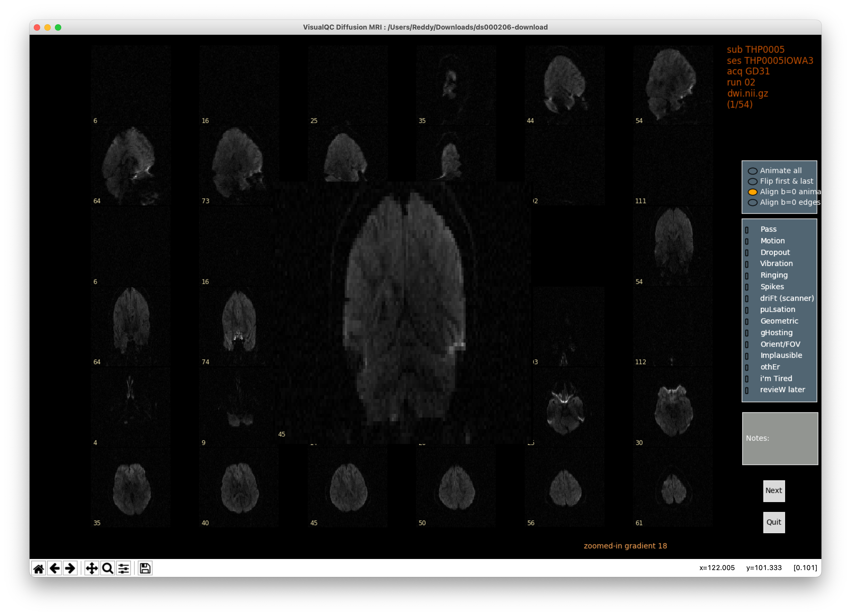This screenshot has width=851, height=616.
Task: Check the Dropout rating box
Action: [747, 253]
